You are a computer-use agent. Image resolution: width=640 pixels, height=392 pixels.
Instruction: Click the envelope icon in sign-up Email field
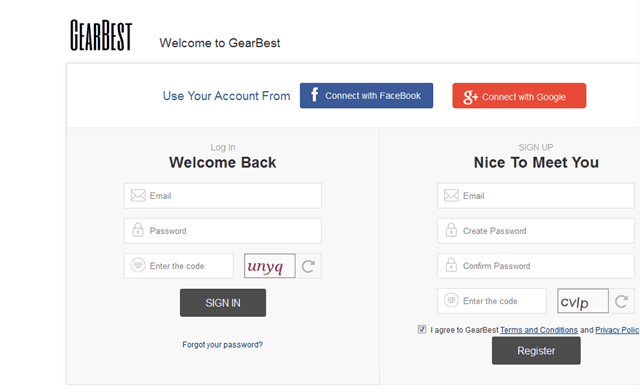[x=451, y=195]
